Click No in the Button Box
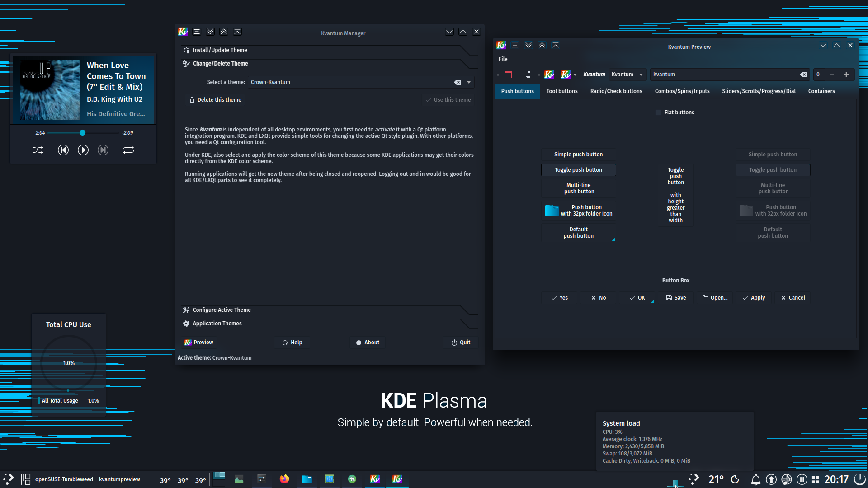 (x=599, y=298)
